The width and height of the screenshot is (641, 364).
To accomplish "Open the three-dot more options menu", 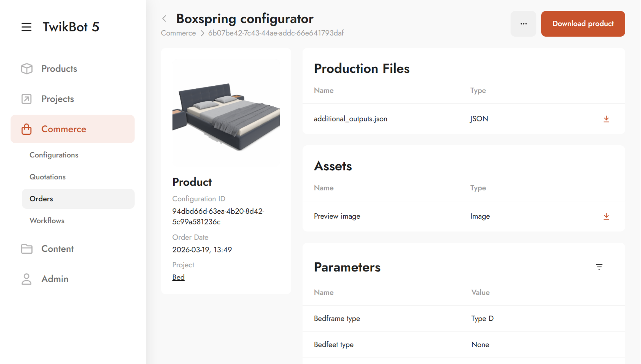I will click(523, 24).
